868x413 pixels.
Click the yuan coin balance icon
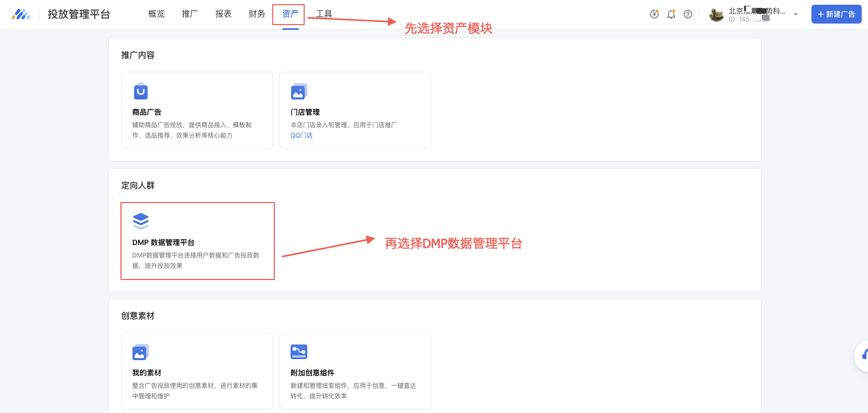pyautogui.click(x=654, y=14)
